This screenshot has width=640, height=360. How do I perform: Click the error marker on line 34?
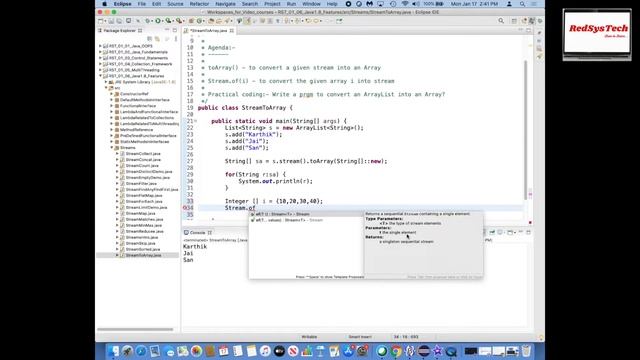click(x=184, y=208)
